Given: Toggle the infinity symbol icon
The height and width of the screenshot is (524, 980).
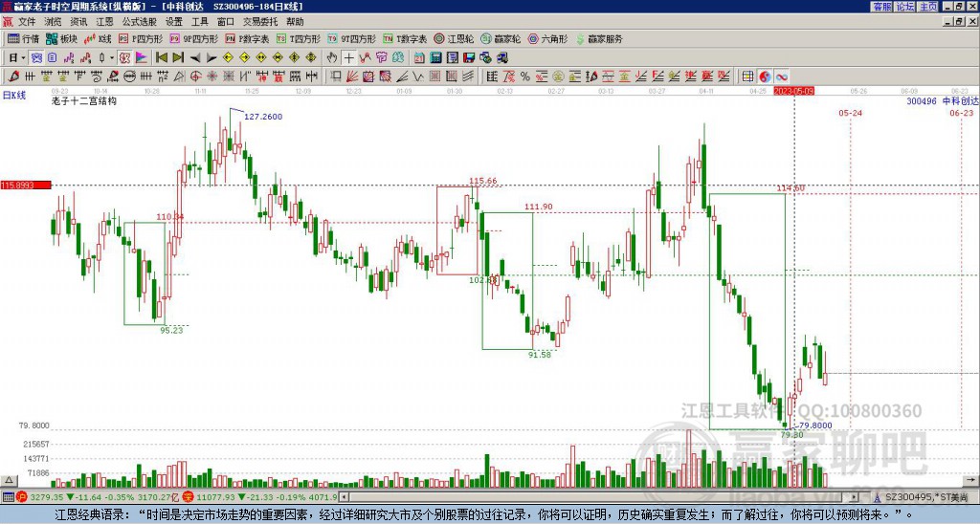Looking at the screenshot, I should coord(781,76).
